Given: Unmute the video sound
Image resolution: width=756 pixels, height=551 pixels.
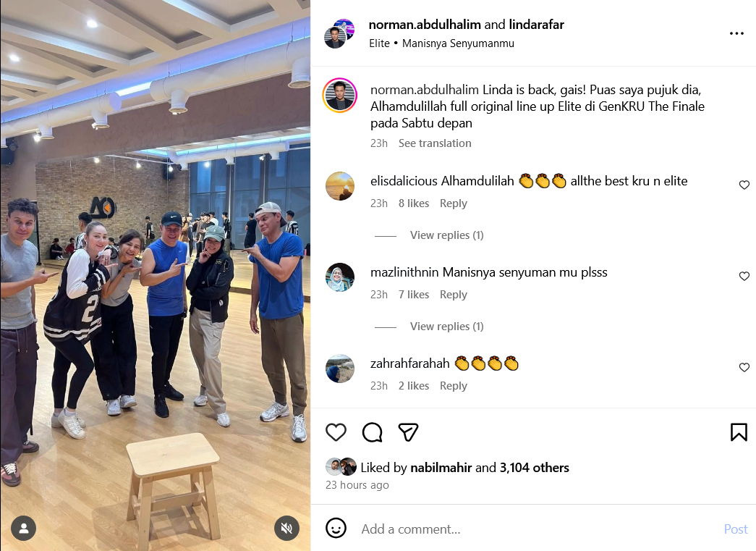Looking at the screenshot, I should click(x=287, y=529).
